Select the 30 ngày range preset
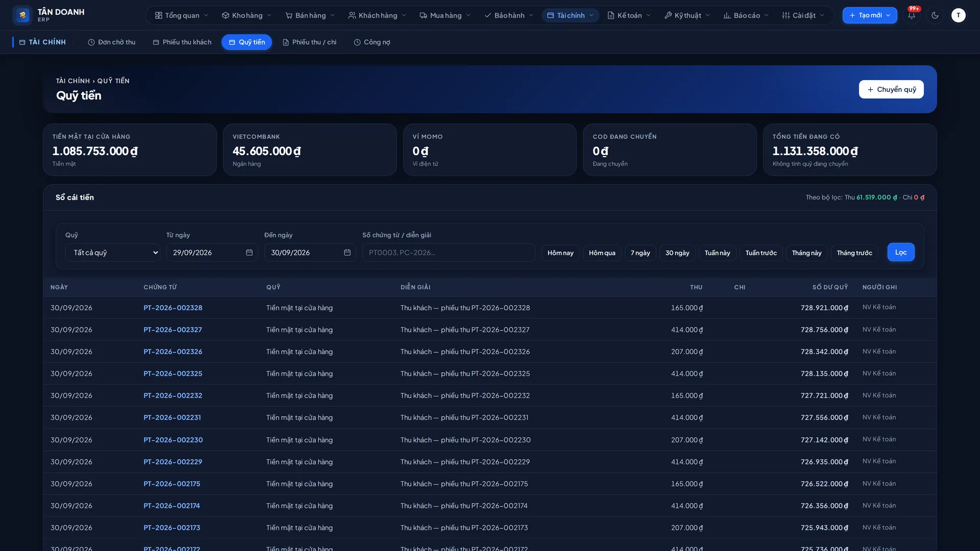This screenshot has width=980, height=551. coord(677,253)
